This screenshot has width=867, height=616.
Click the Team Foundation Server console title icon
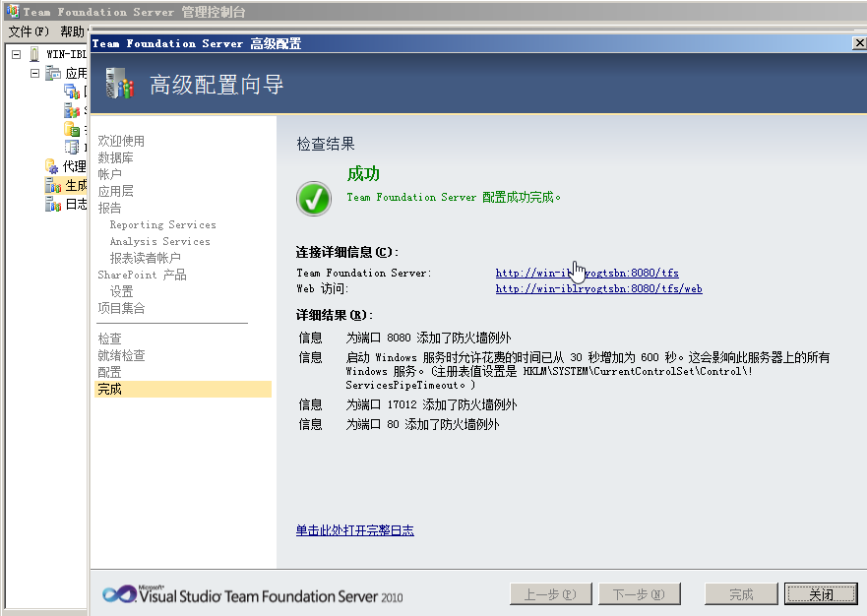12,11
